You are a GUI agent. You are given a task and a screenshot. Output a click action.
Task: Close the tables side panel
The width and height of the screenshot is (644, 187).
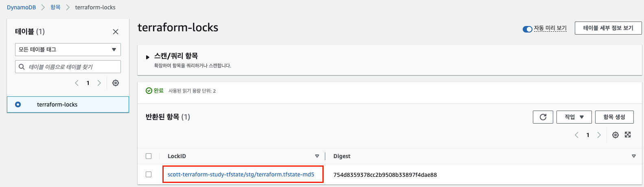click(116, 32)
